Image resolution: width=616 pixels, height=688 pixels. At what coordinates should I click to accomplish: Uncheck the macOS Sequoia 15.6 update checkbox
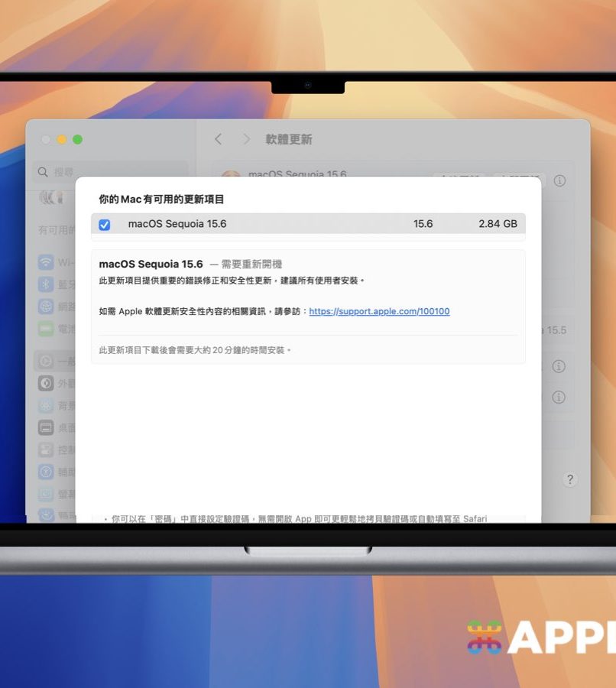click(x=105, y=225)
